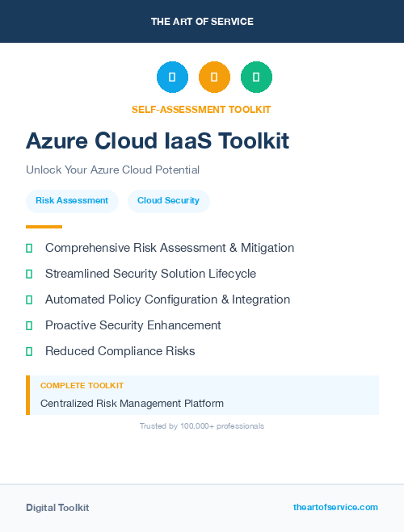Click bullet icon beside Proactive Security Enhancement
Viewport: 404px width, 532px height.
coord(29,325)
